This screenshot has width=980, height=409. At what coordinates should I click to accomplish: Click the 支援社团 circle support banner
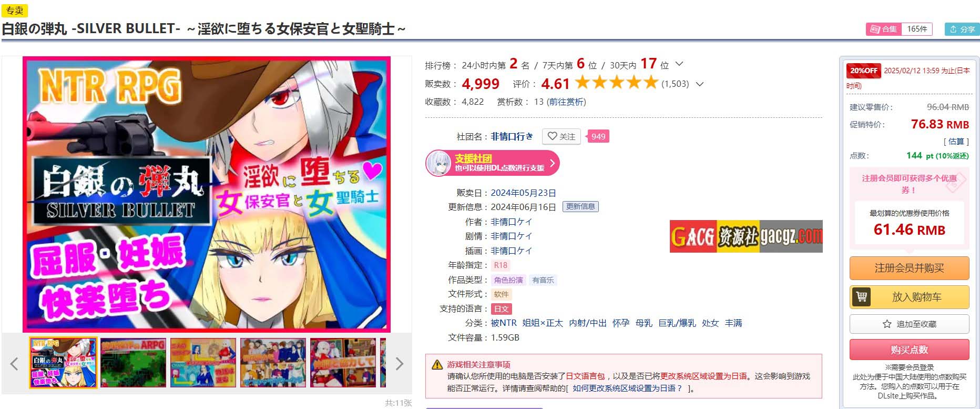tap(492, 163)
